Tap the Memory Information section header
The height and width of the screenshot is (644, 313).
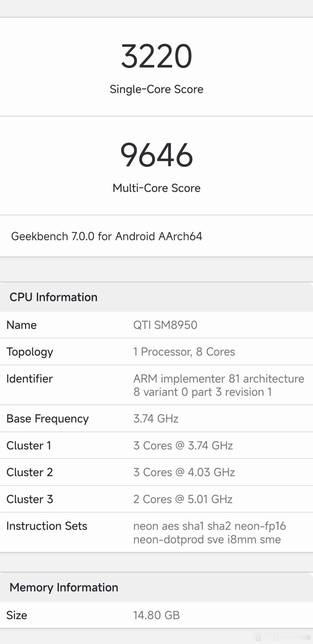64,588
